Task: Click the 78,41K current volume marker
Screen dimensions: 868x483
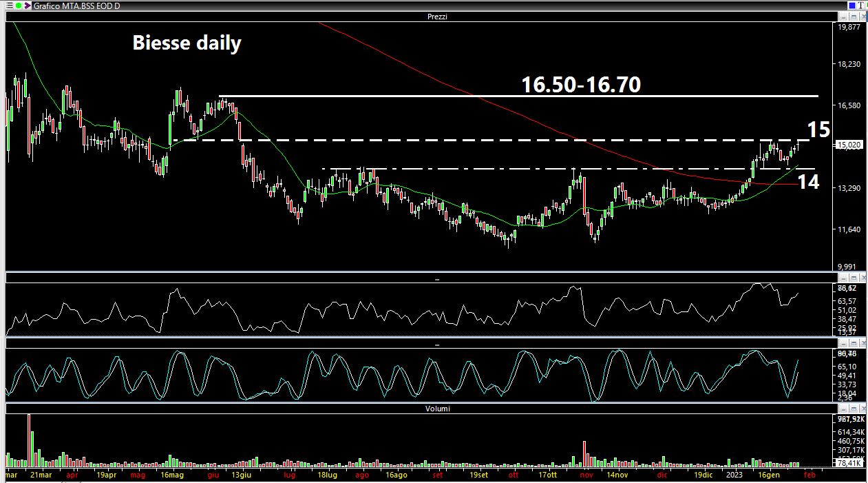Action: point(848,464)
